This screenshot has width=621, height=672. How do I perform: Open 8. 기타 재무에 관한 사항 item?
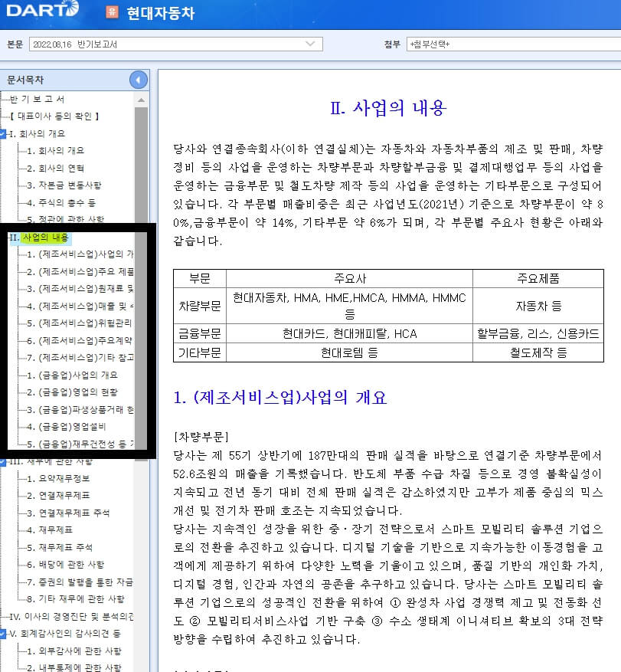click(75, 599)
